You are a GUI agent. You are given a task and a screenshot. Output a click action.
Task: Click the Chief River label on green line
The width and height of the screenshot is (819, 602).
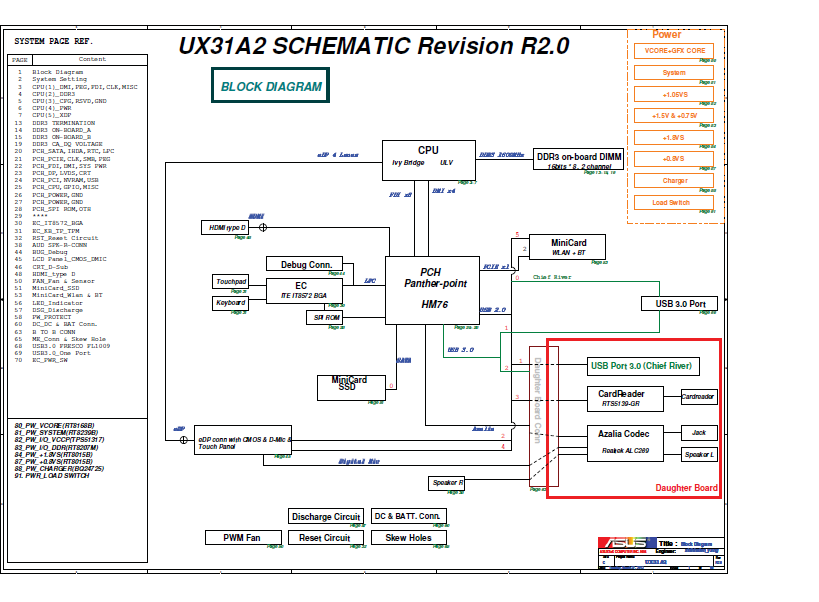(x=552, y=277)
